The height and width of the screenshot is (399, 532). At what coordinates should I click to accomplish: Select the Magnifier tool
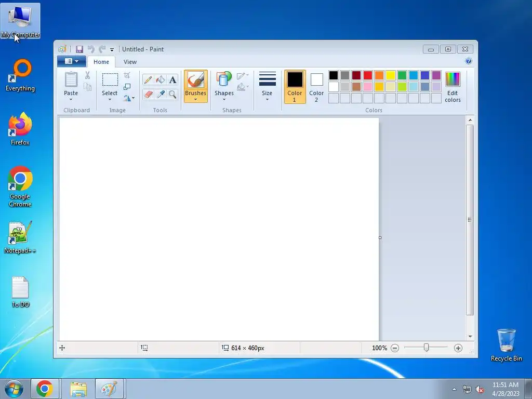172,94
